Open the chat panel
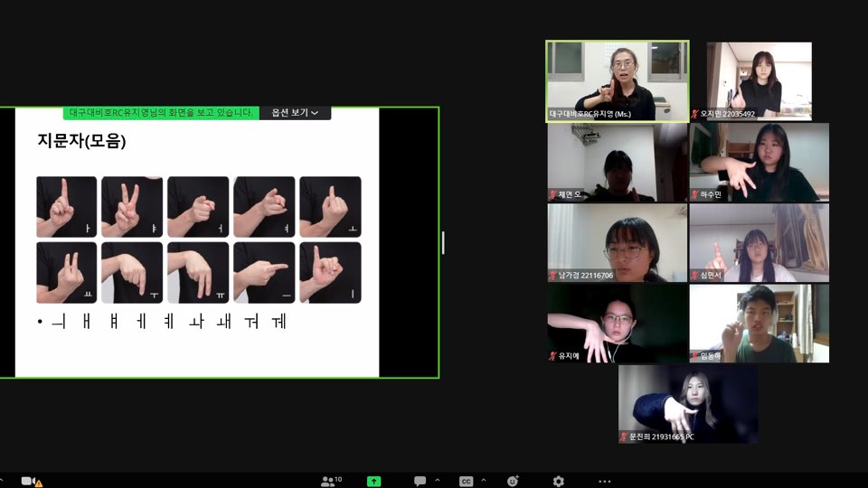 pos(420,481)
